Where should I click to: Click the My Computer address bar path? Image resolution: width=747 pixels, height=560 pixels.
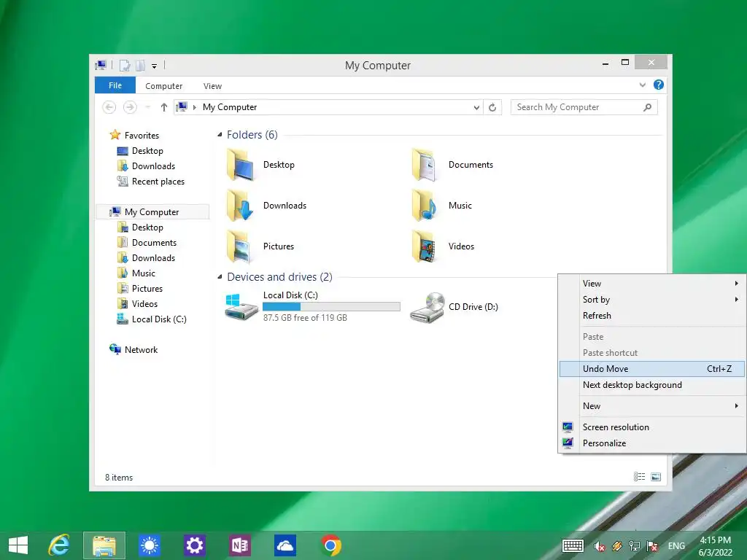pyautogui.click(x=230, y=107)
